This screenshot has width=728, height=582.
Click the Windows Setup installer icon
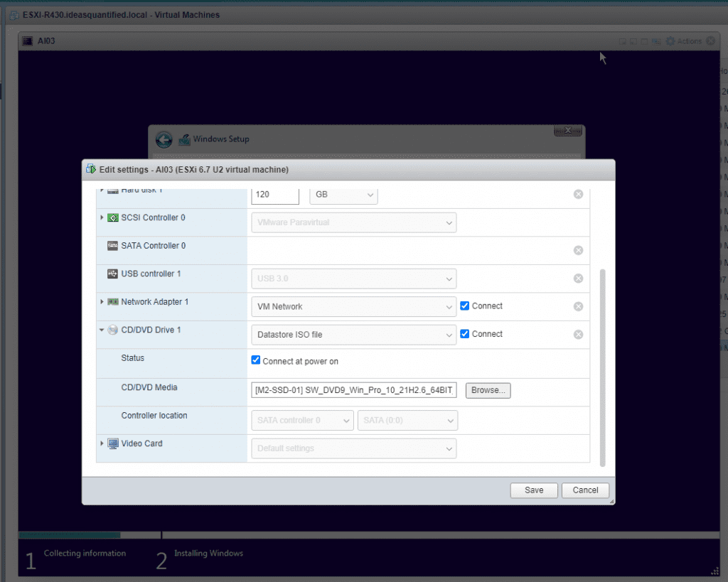pyautogui.click(x=185, y=139)
